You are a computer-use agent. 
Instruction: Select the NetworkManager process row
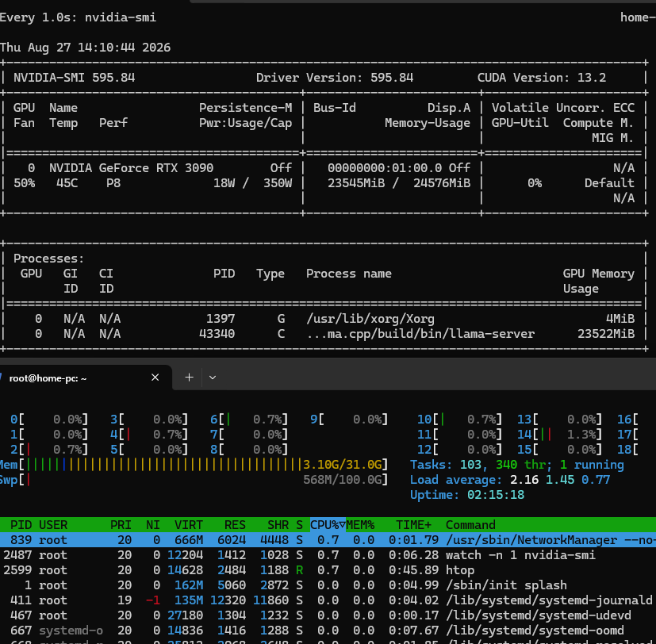(x=328, y=539)
